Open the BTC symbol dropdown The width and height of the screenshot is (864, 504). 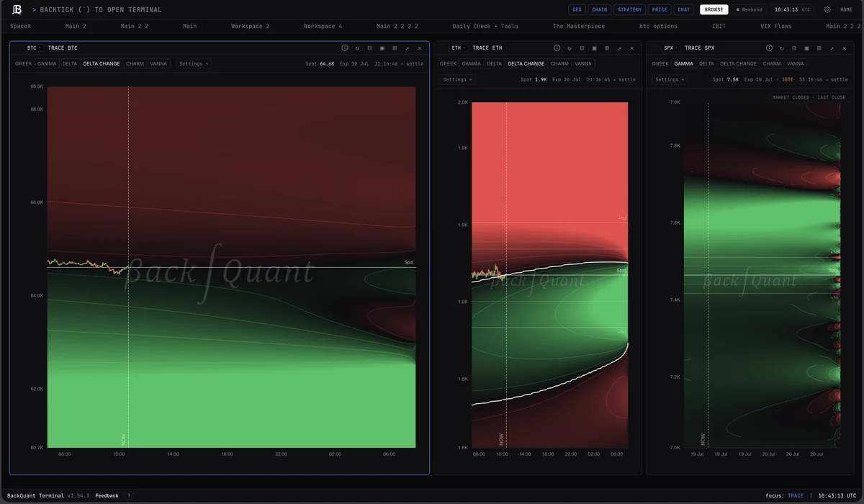[x=33, y=48]
